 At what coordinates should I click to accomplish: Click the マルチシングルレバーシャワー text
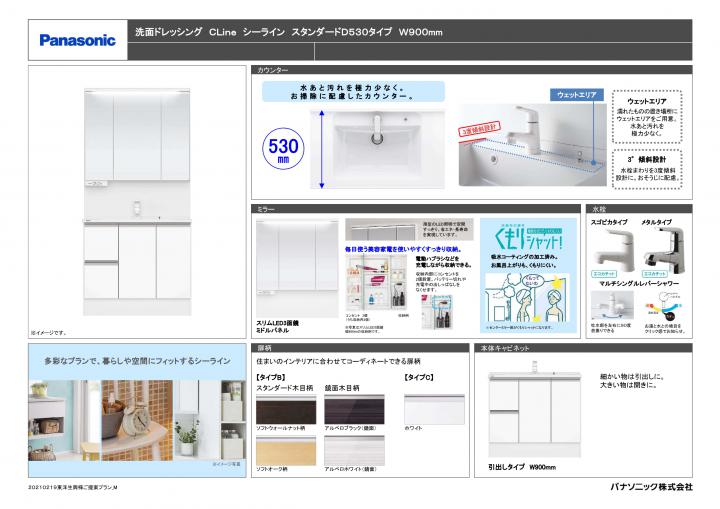[x=639, y=284]
